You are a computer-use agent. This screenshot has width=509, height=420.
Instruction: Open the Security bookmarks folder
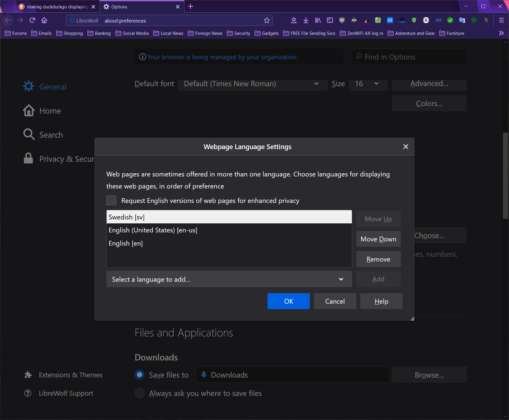coord(239,33)
